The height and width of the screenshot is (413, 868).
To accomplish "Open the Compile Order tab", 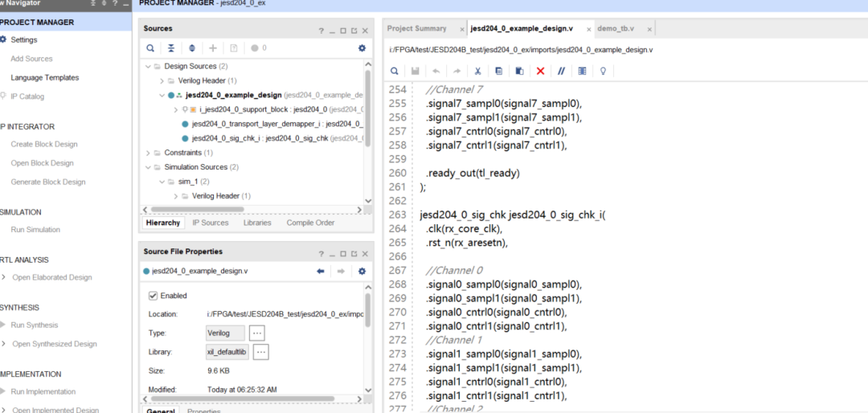I will click(310, 223).
